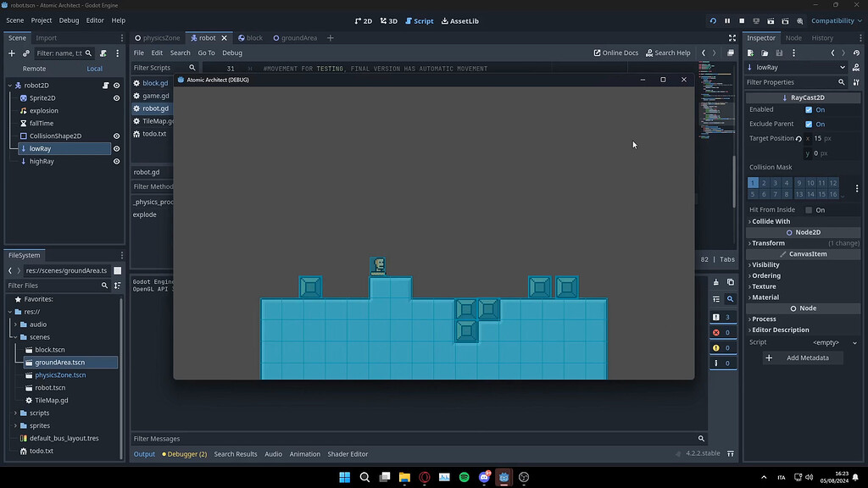Open the Scene menu
The height and width of the screenshot is (488, 868).
click(x=14, y=19)
